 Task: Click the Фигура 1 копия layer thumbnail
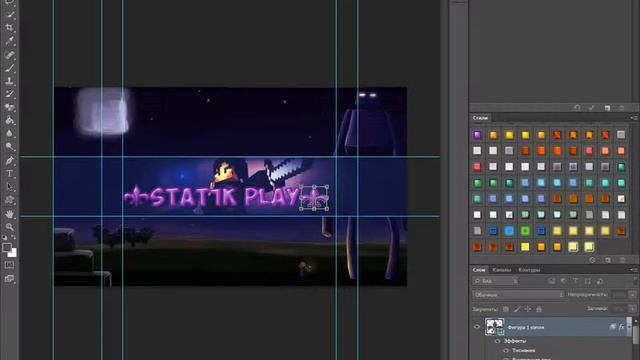click(x=494, y=327)
